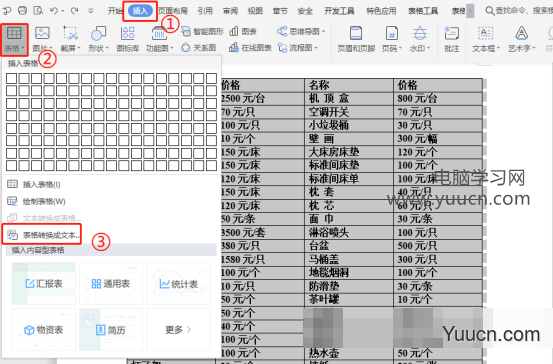Image resolution: width=553 pixels, height=364 pixels.
Task: Insert a 智能图形 smart graphic
Action: pos(202,32)
